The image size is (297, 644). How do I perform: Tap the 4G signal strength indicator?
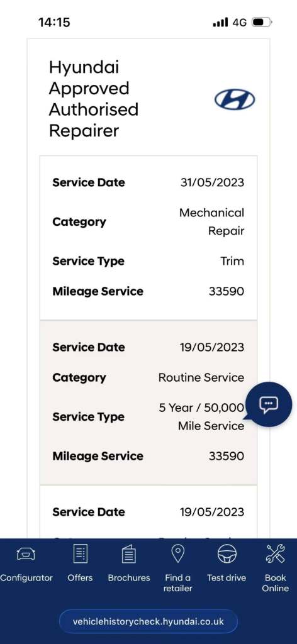click(230, 22)
